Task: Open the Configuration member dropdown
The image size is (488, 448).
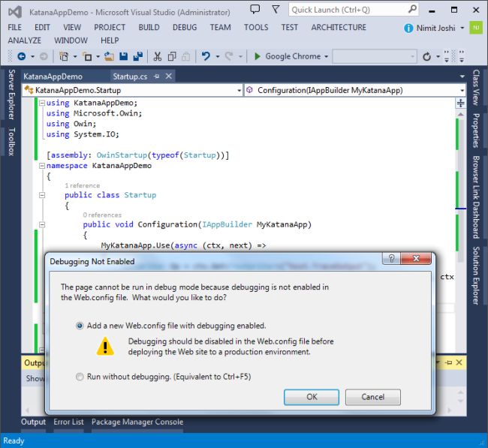Action: (462, 91)
